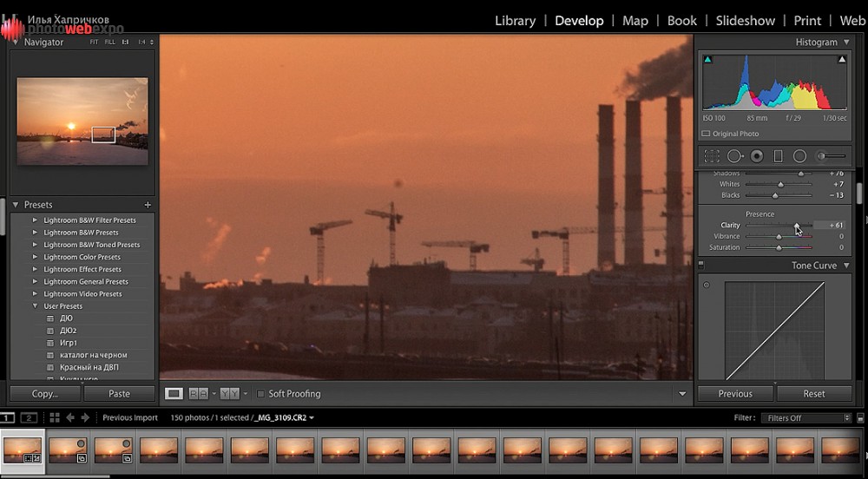The width and height of the screenshot is (868, 479).
Task: Click the Copy... button
Action: (44, 394)
